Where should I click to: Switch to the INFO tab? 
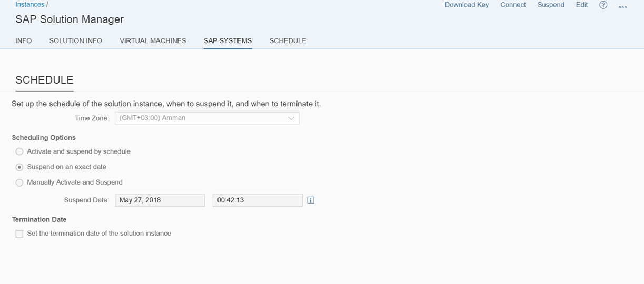[24, 40]
